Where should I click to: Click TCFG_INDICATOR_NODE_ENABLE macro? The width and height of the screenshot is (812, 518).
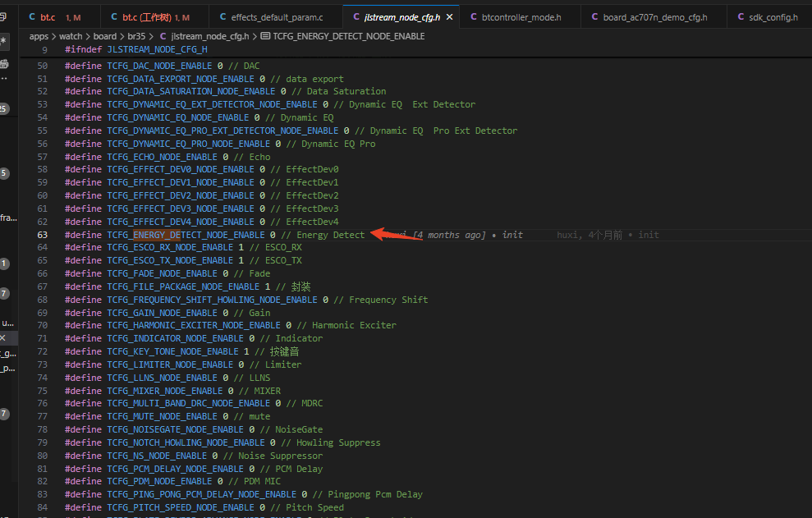(x=175, y=338)
